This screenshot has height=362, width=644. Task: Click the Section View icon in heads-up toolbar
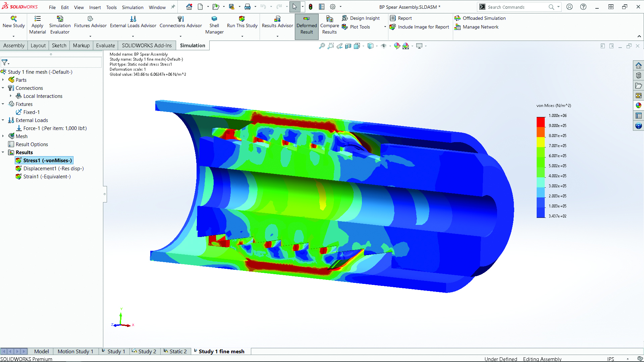pyautogui.click(x=348, y=46)
